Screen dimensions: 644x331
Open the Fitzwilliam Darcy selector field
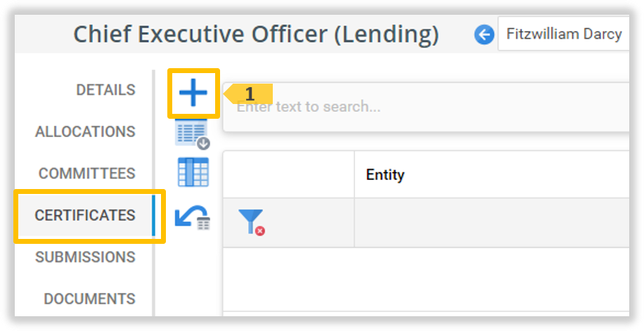563,34
